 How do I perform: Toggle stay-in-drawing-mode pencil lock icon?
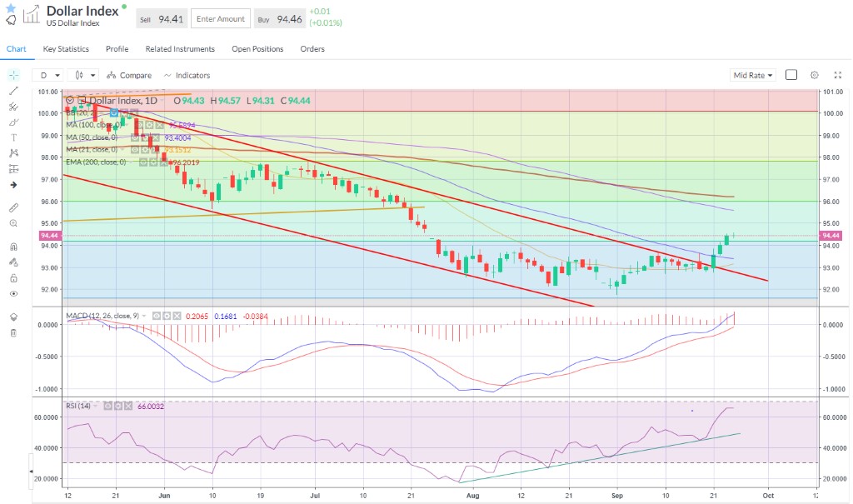point(13,262)
